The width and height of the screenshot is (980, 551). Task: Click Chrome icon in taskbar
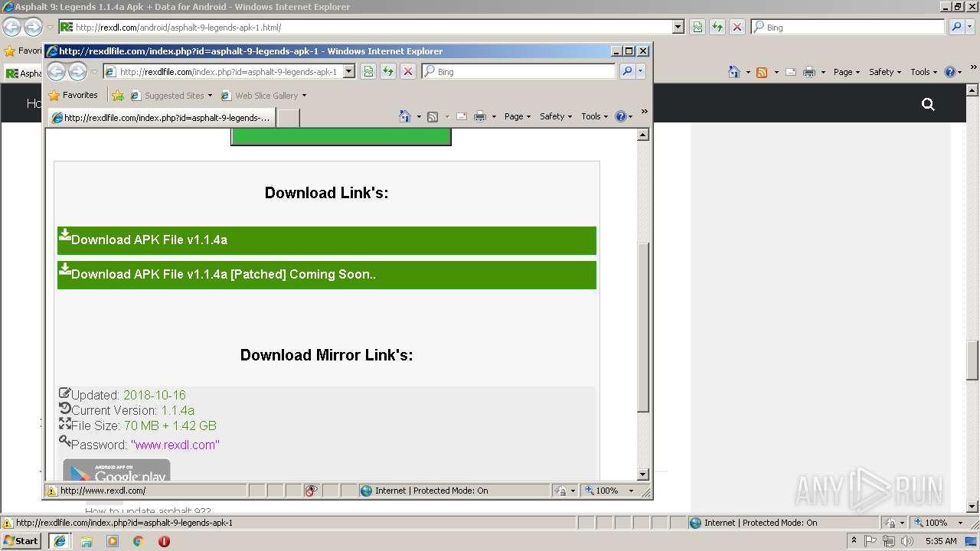click(139, 541)
